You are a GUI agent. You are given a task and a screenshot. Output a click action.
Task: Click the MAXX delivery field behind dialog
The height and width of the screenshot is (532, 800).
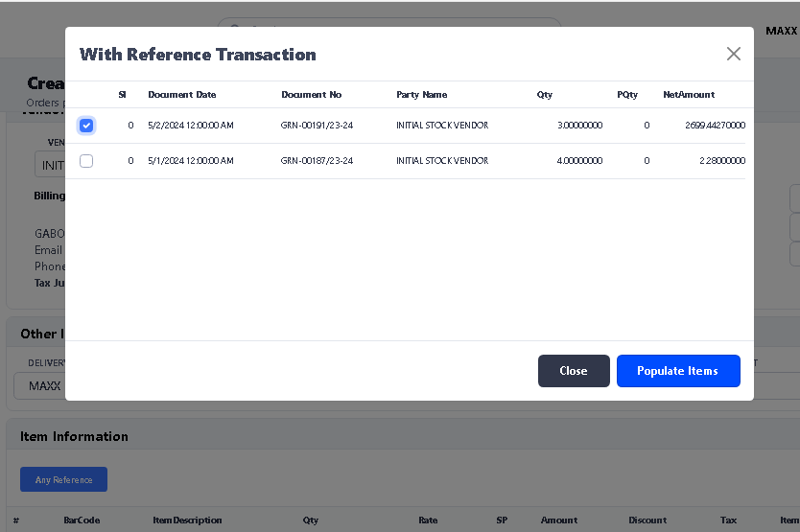39,386
